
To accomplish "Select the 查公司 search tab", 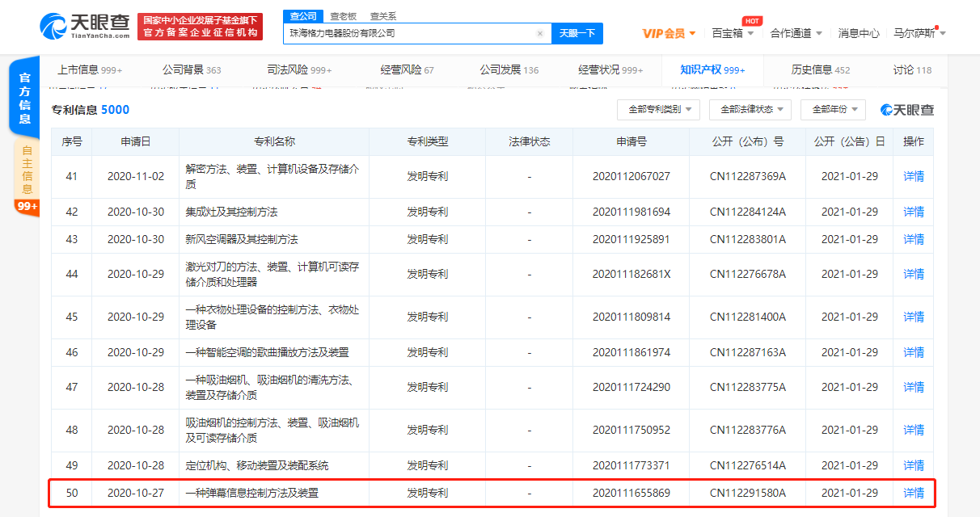I will coord(304,16).
